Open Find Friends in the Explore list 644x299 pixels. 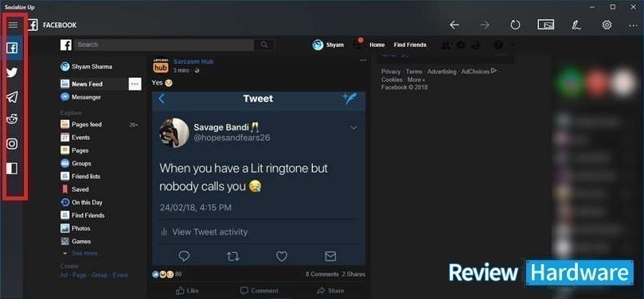click(83, 216)
